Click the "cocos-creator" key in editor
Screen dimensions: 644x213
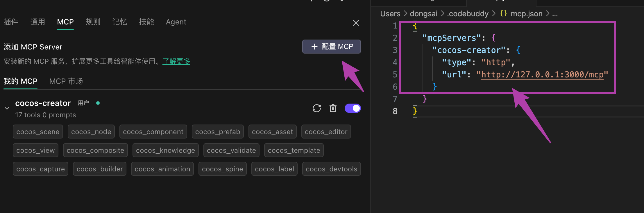pyautogui.click(x=469, y=50)
